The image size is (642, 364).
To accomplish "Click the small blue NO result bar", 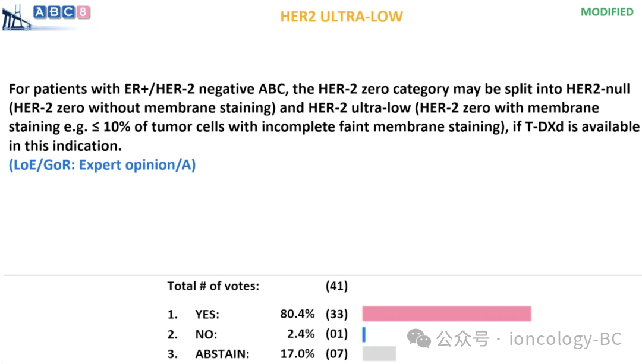I will click(364, 334).
